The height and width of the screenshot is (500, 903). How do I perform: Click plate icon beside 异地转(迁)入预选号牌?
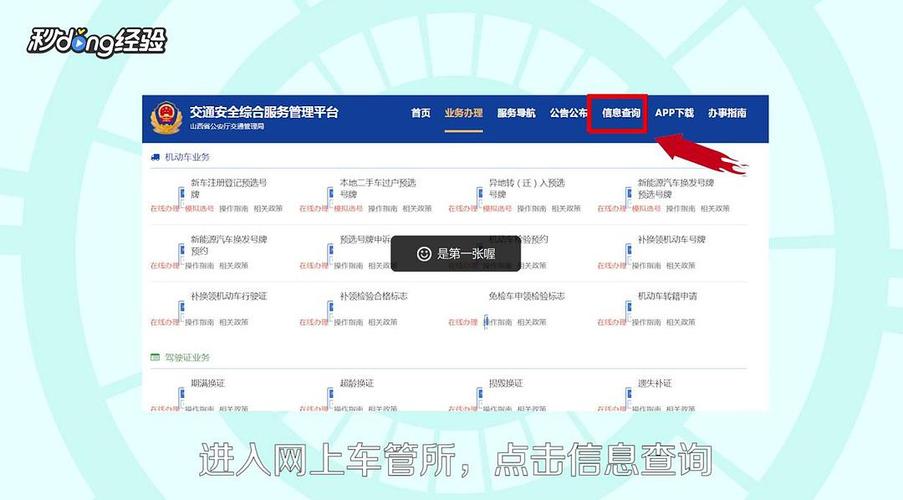[x=479, y=196]
